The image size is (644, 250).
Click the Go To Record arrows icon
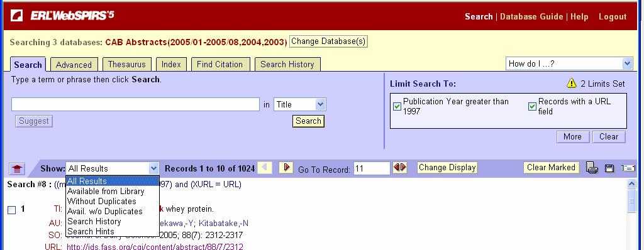tap(400, 168)
